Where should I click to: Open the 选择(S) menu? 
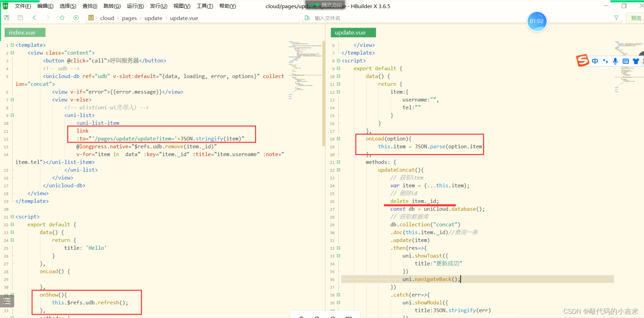tap(68, 6)
